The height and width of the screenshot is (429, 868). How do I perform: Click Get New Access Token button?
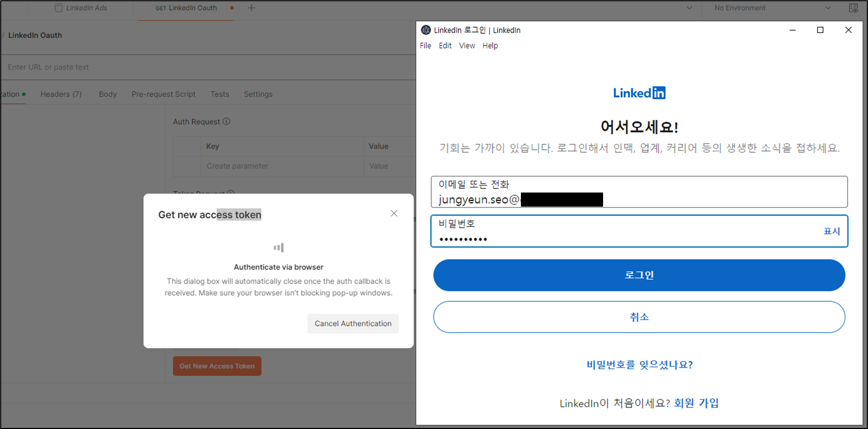pyautogui.click(x=217, y=366)
